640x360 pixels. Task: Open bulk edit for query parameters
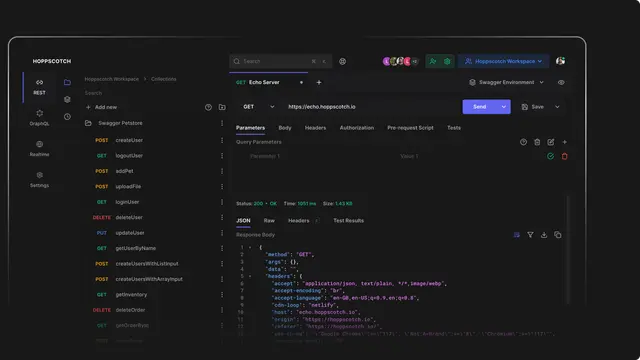(551, 142)
